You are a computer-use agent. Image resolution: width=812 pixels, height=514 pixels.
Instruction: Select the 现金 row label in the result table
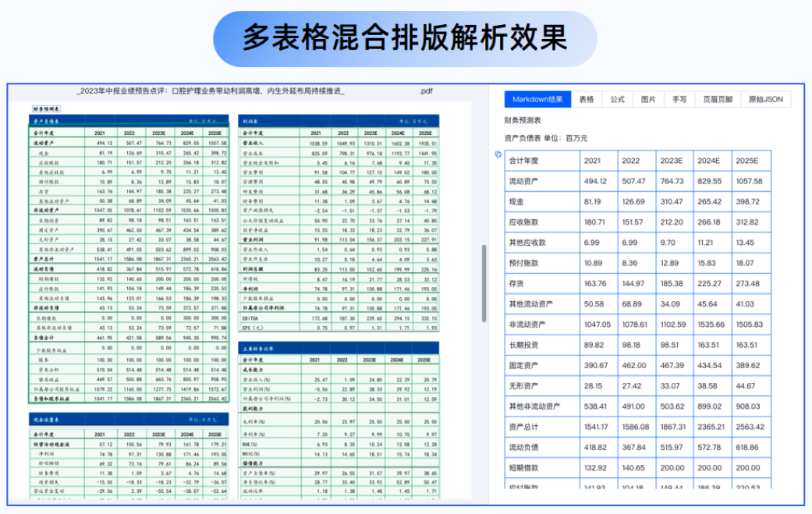coord(542,201)
